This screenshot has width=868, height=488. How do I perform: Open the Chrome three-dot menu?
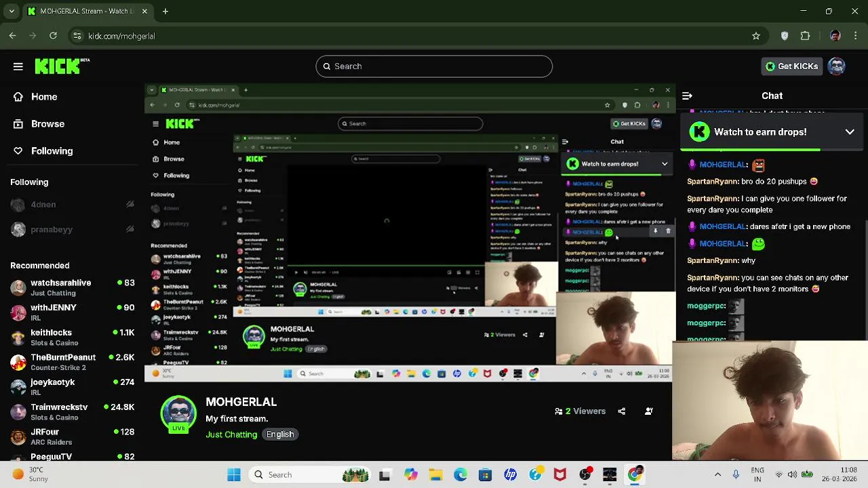(855, 36)
